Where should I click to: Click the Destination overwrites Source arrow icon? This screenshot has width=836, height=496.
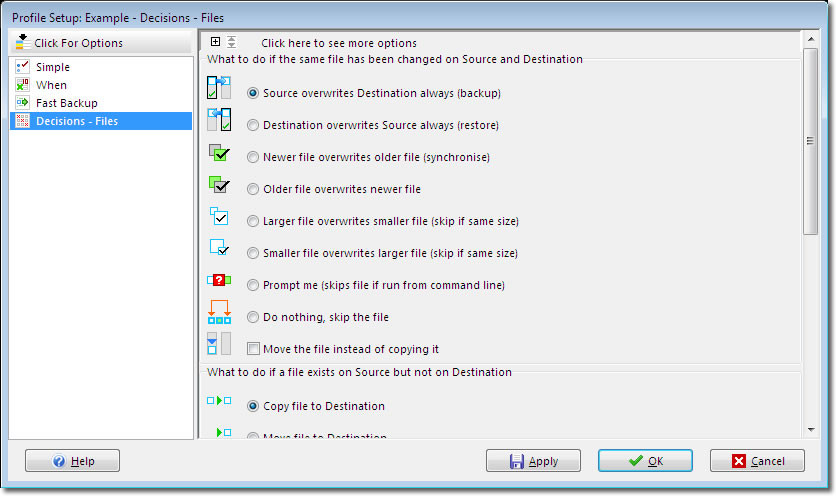coord(219,119)
